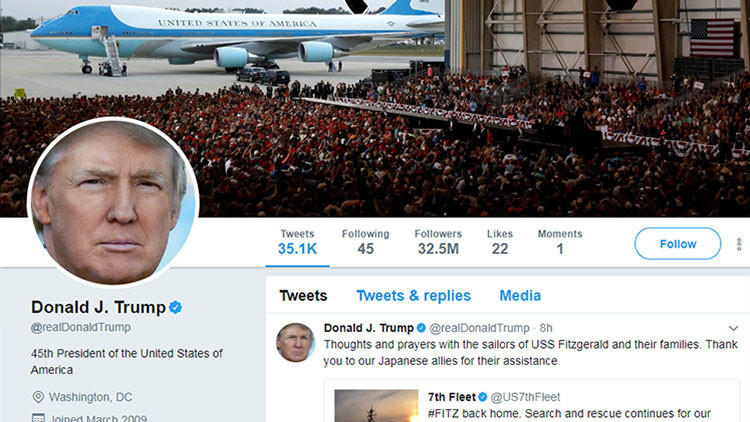Switch to the Tweets & replies tab

(413, 295)
